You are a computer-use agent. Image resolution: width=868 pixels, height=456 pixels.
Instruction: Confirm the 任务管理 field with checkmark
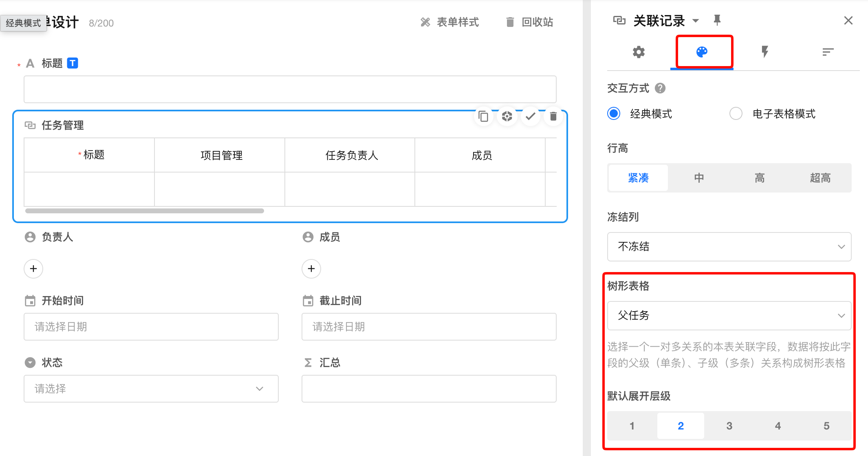click(530, 116)
